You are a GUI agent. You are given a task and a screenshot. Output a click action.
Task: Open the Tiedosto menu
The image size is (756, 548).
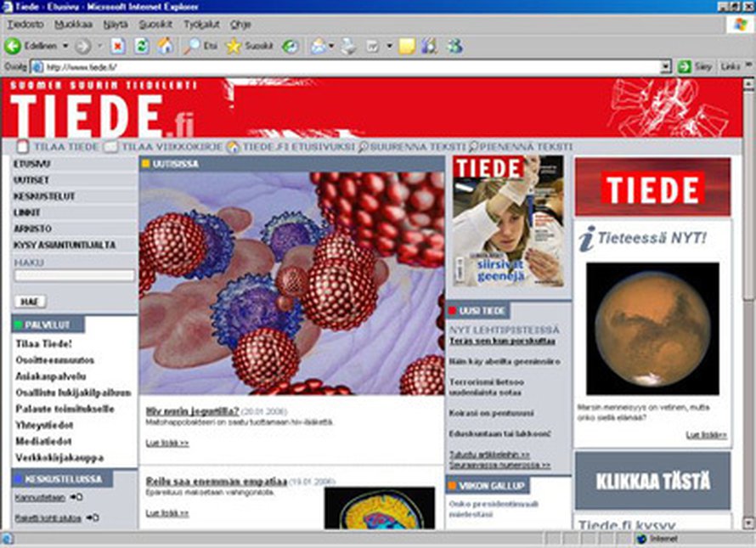(25, 24)
